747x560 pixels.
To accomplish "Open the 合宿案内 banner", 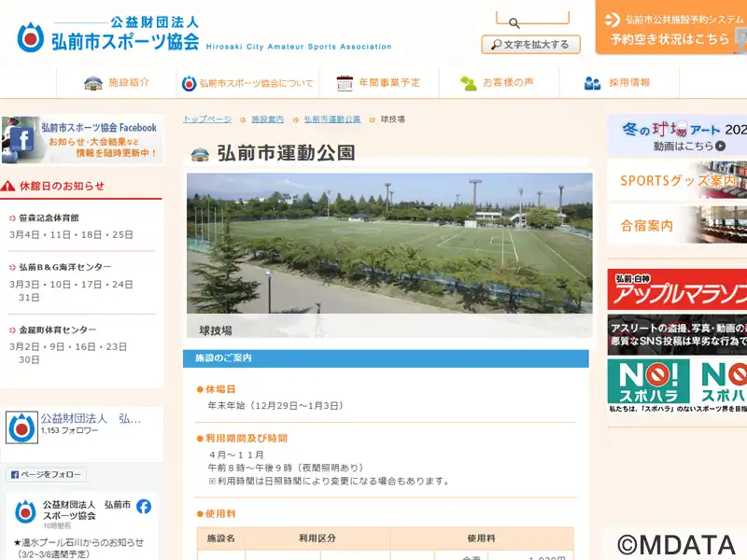I will [676, 226].
